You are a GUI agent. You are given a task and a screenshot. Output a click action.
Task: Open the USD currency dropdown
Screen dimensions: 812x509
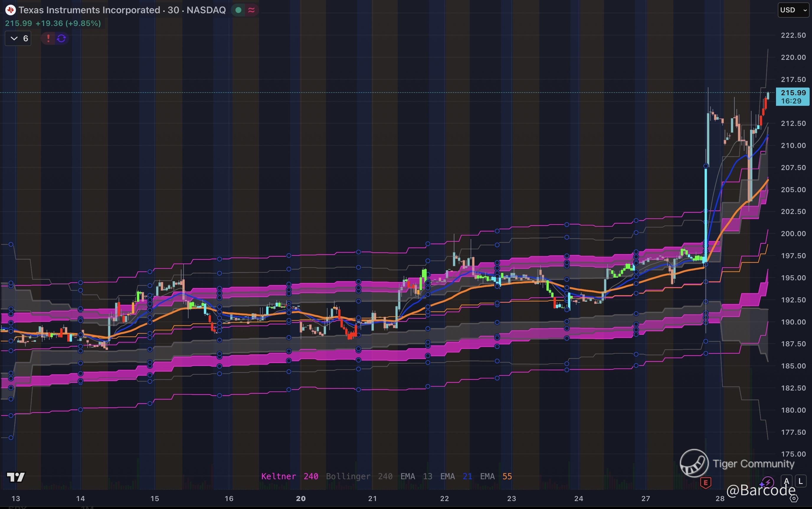pos(793,10)
